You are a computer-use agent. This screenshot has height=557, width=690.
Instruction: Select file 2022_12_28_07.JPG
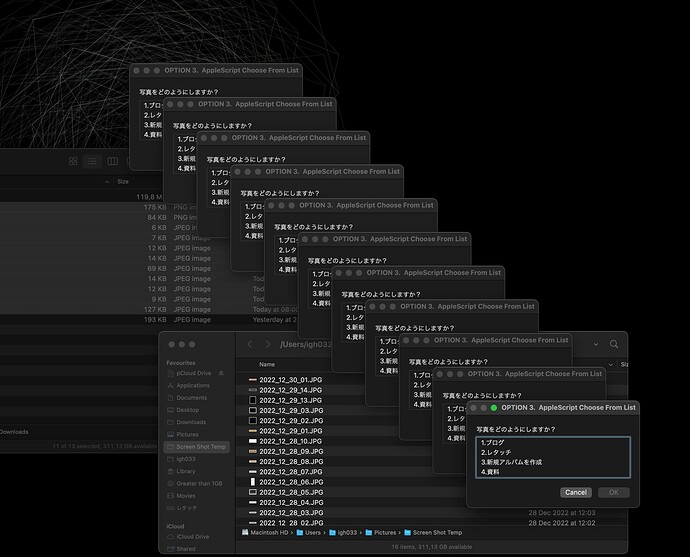290,472
